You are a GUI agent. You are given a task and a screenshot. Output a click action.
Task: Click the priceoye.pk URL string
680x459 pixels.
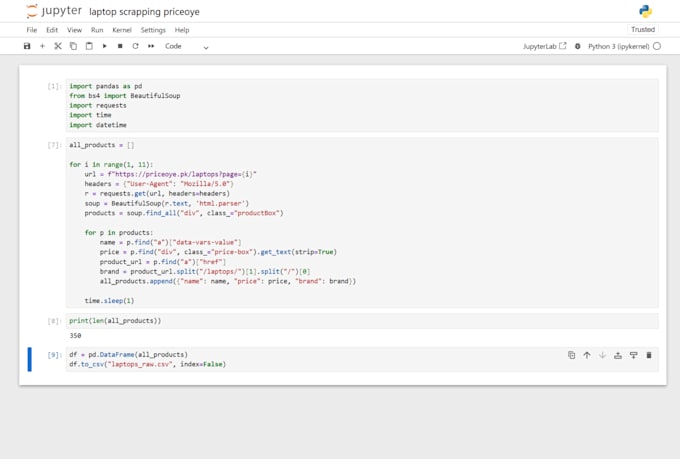[184, 174]
